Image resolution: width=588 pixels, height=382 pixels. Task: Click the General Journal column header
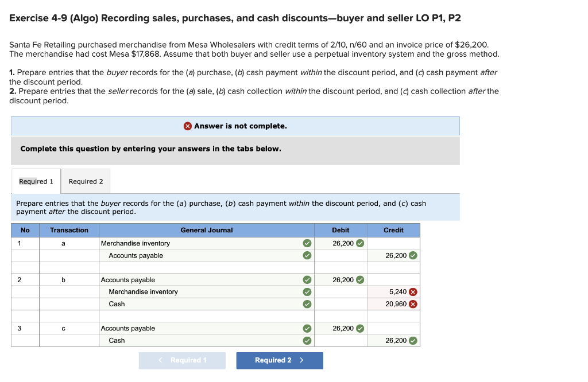pos(207,230)
